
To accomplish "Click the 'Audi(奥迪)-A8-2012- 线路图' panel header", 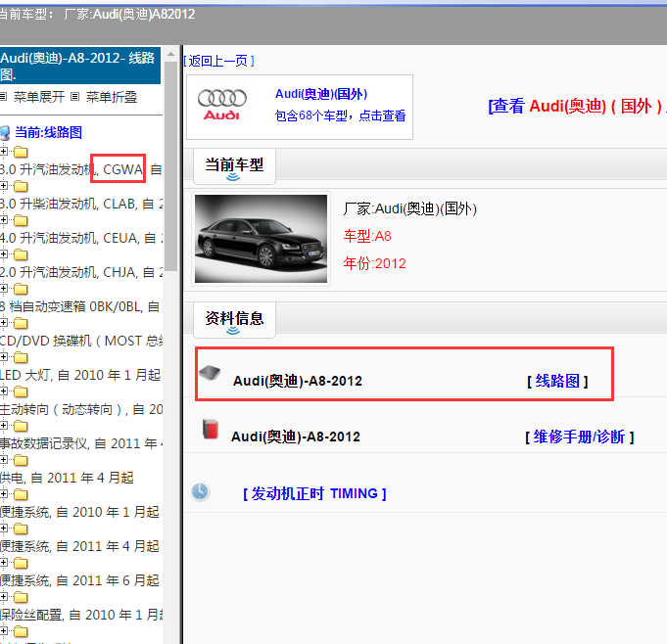I will click(80, 66).
